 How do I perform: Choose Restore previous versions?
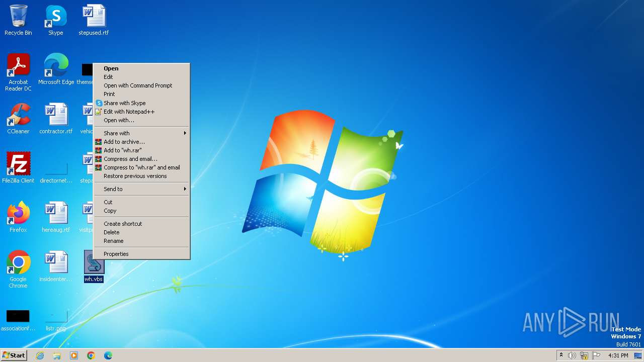coord(141,176)
